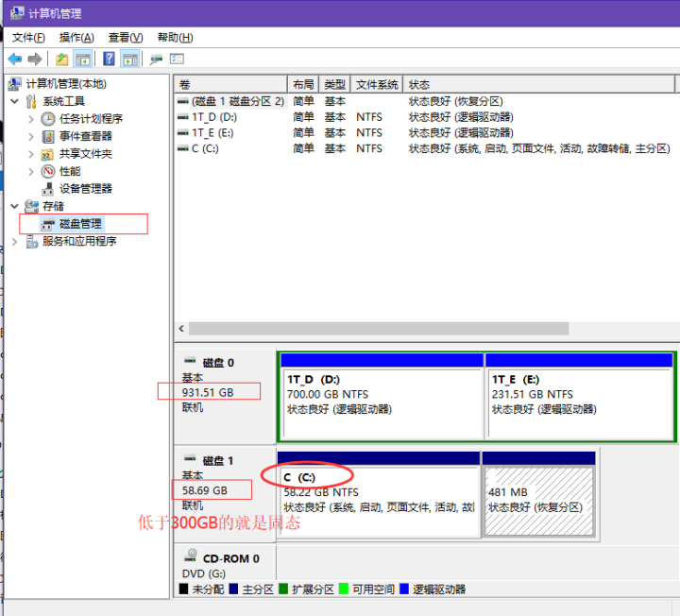Image resolution: width=680 pixels, height=616 pixels.
Task: Expand the Event Viewer (事件查看器) node
Action: (x=31, y=136)
